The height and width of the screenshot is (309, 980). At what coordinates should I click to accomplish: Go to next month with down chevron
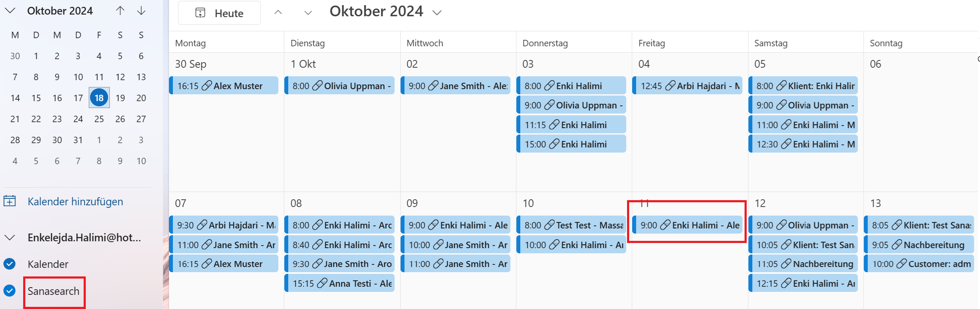tap(308, 13)
